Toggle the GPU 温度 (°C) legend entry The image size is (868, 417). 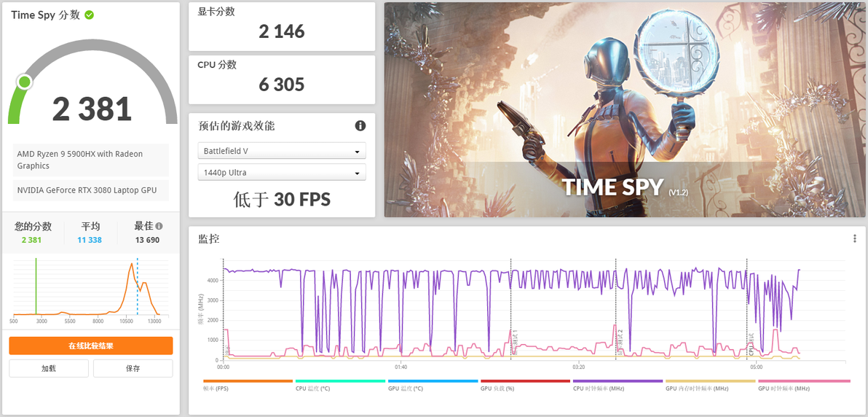click(x=433, y=385)
